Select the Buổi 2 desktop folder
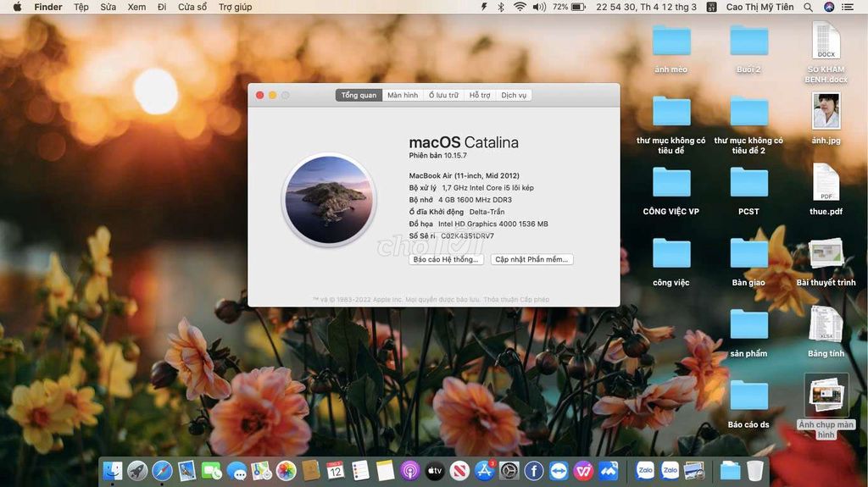868x487 pixels. [748, 49]
